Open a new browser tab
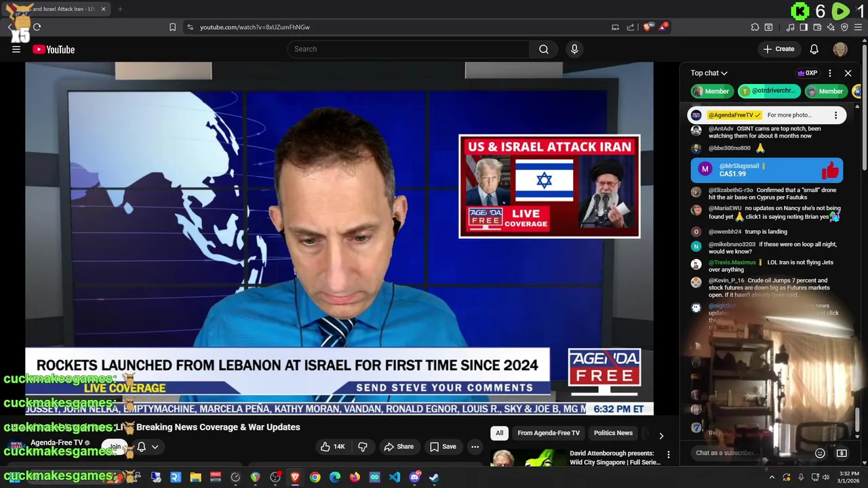 (120, 9)
